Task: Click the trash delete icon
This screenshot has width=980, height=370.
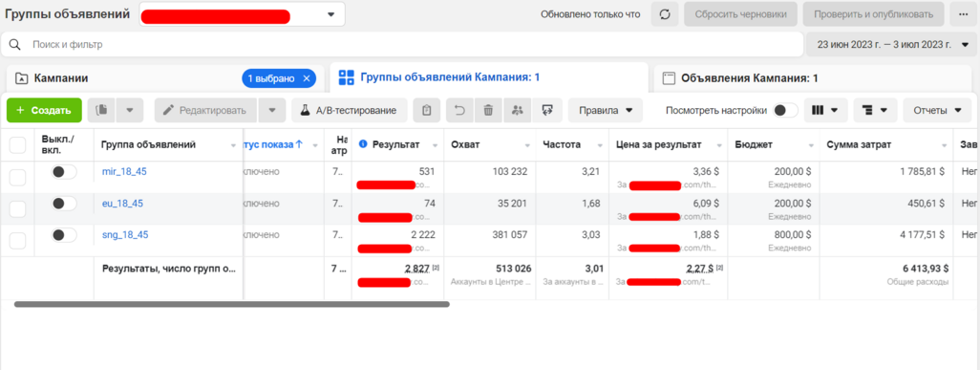Action: point(488,110)
